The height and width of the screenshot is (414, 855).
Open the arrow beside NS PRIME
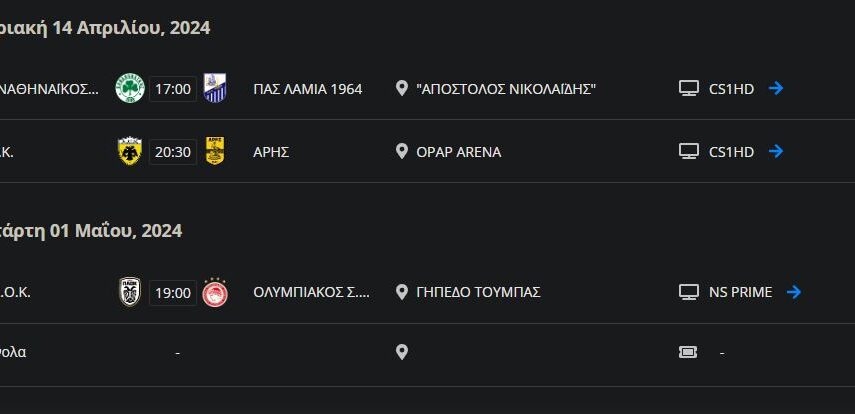pyautogui.click(x=794, y=292)
